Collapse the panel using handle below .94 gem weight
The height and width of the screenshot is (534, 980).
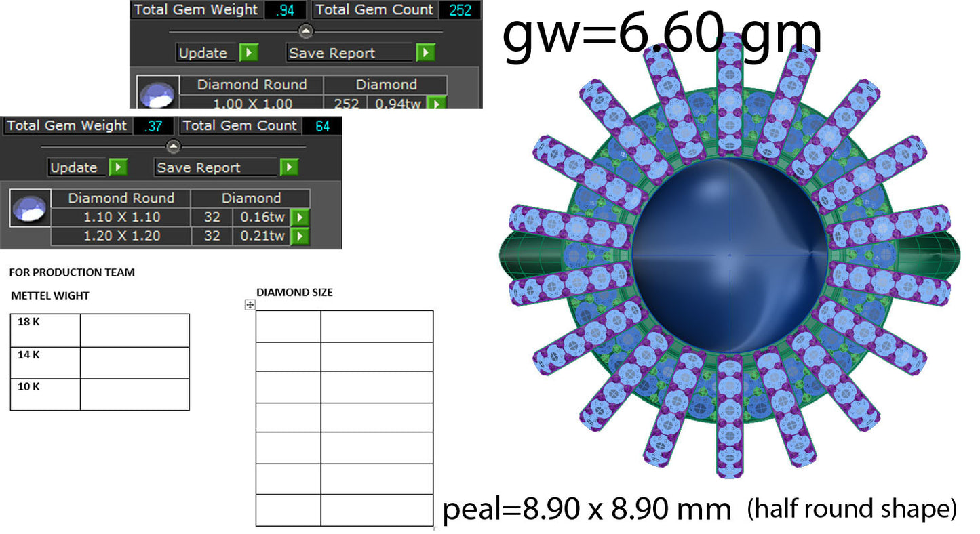tap(307, 30)
